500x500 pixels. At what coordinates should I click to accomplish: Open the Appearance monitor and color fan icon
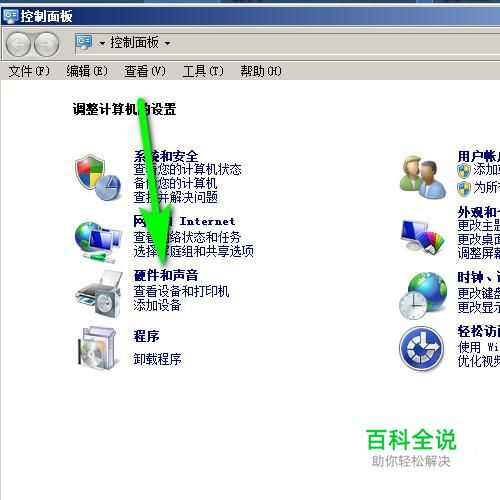pos(423,237)
